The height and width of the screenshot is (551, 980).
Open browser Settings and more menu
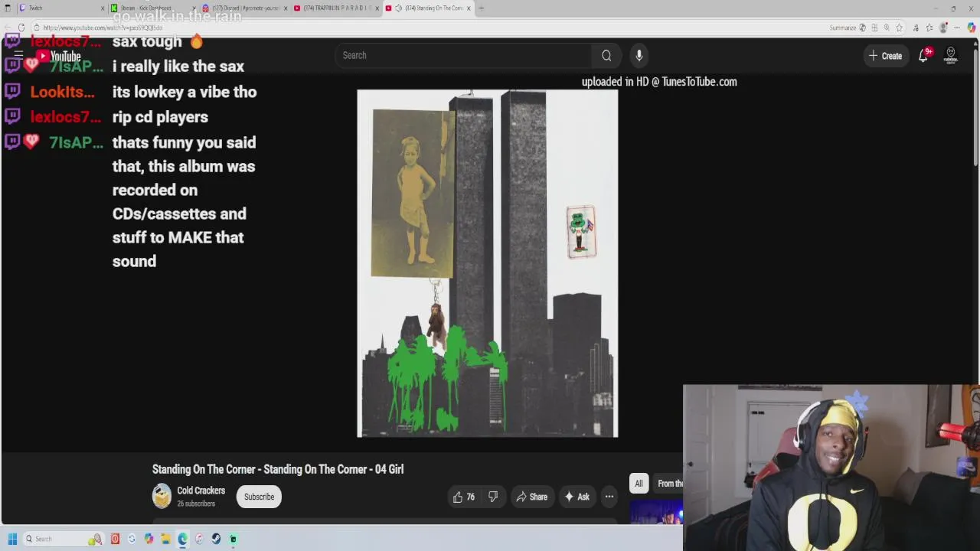(957, 28)
